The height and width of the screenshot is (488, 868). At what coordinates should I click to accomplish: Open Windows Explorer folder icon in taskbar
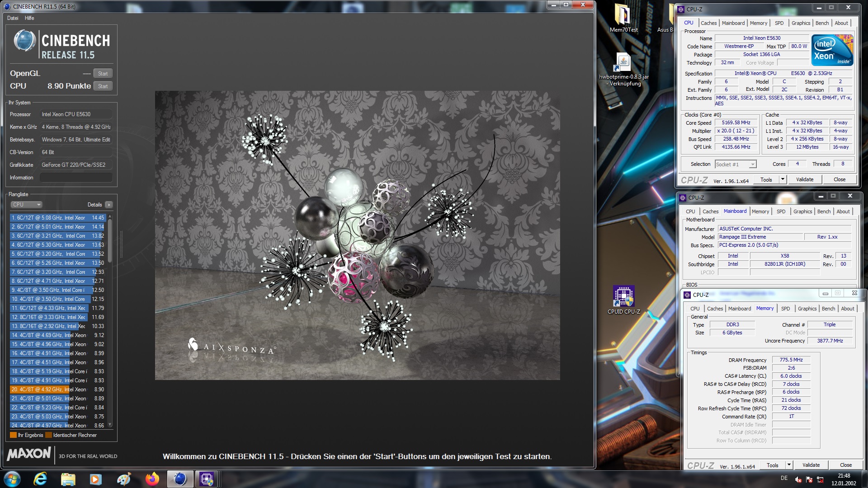(x=68, y=479)
